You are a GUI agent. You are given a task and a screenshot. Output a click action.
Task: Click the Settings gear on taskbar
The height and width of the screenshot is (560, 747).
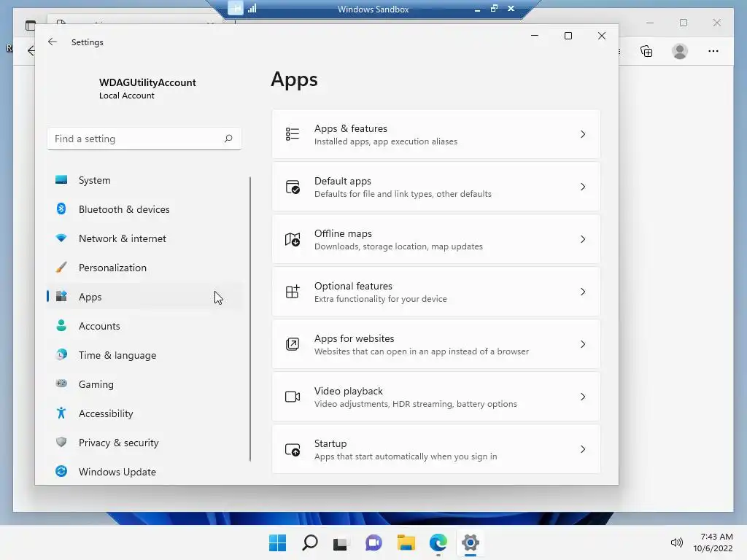(x=471, y=542)
